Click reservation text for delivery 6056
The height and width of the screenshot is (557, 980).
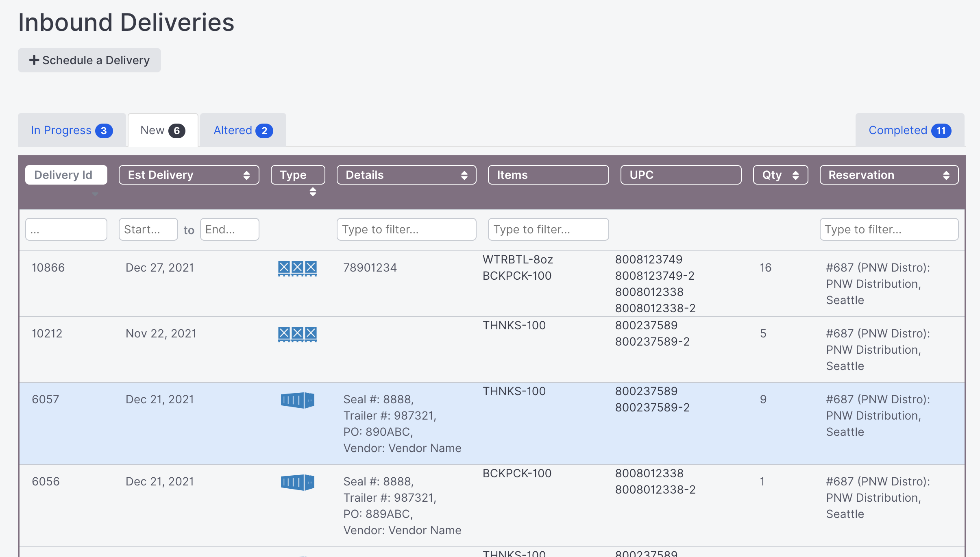tap(878, 498)
